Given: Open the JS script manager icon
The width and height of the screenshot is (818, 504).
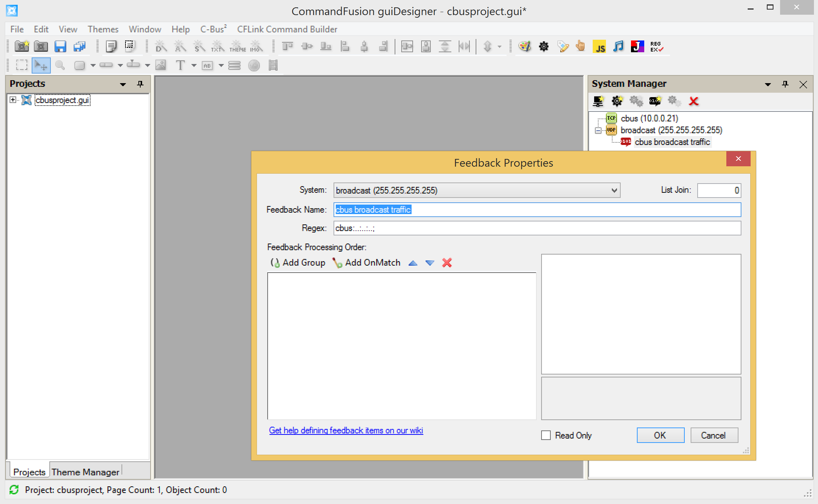Looking at the screenshot, I should [x=599, y=47].
